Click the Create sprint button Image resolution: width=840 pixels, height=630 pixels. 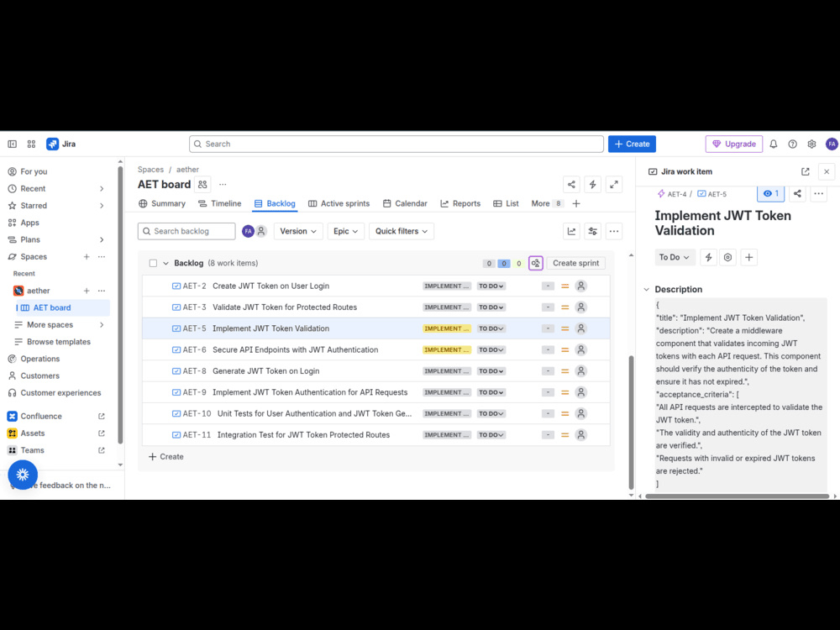(x=576, y=263)
